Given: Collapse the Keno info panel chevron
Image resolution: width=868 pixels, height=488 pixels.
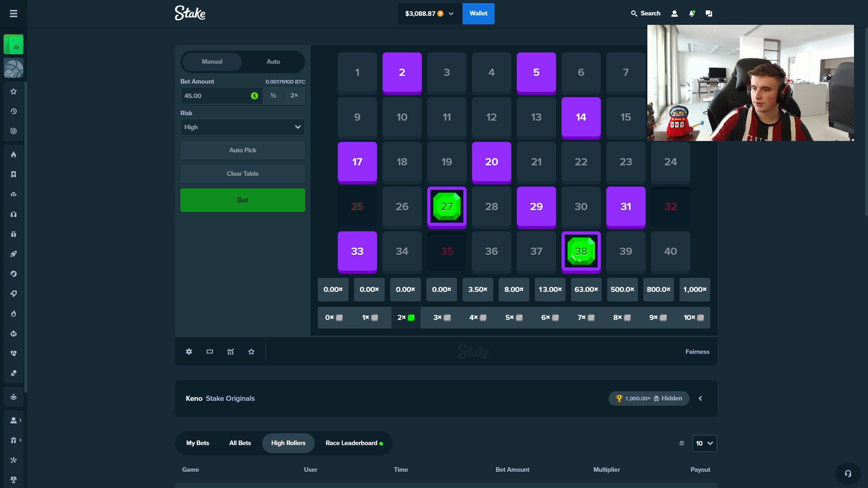Looking at the screenshot, I should 700,399.
